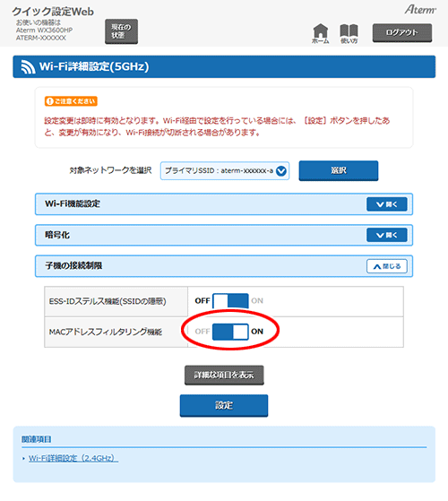Viewport: 448px width, 501px height.
Task: Click 詳細な項目を表示 button
Action: point(224,376)
